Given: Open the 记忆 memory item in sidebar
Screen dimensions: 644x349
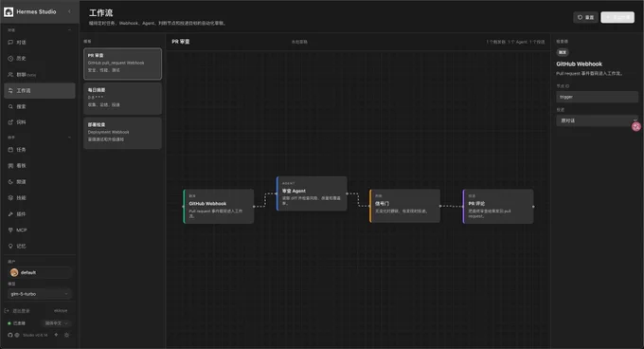Looking at the screenshot, I should [x=40, y=246].
